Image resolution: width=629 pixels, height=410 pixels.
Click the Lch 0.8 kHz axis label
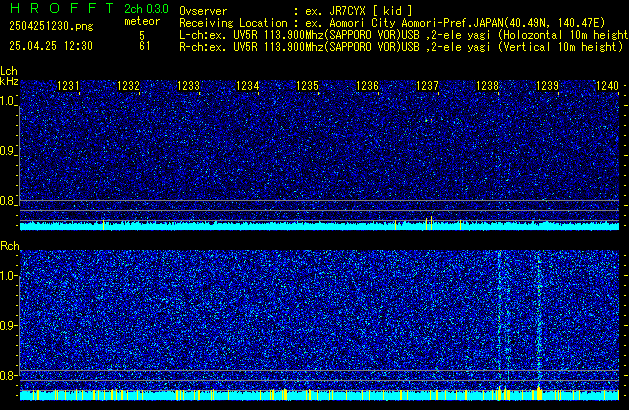point(7,201)
